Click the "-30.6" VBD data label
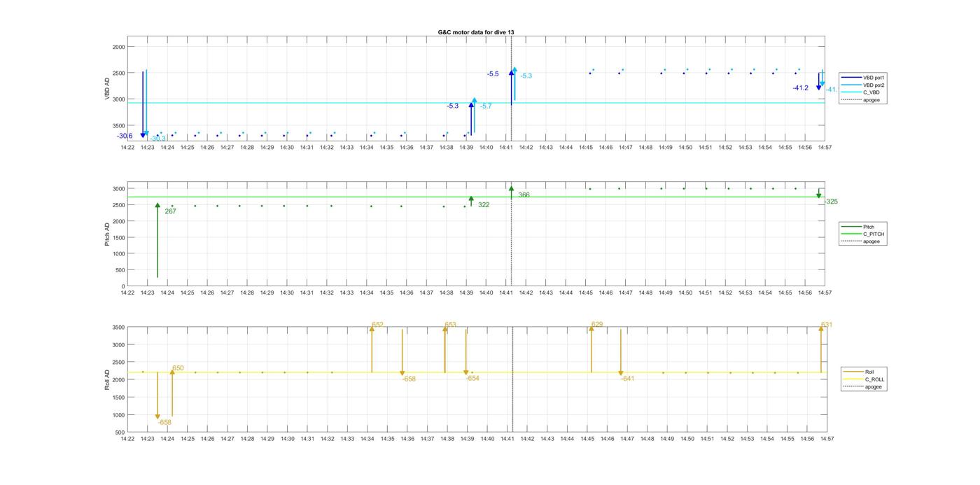 point(125,136)
